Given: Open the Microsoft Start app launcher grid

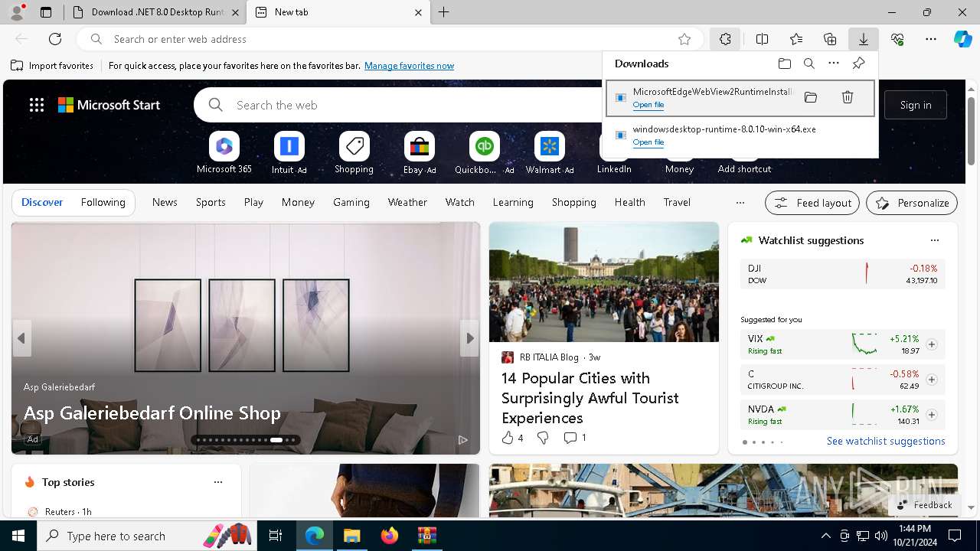Looking at the screenshot, I should (37, 105).
